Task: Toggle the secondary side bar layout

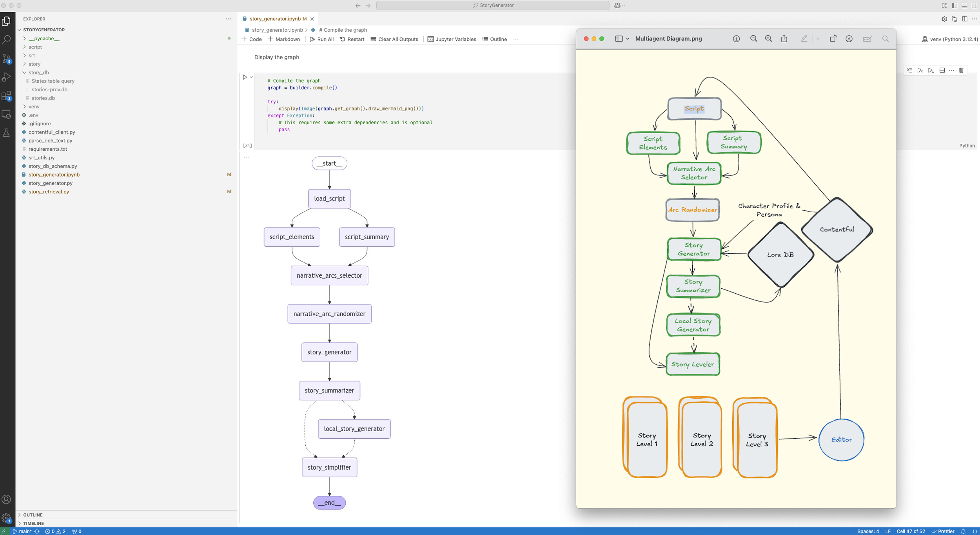Action: tap(974, 5)
